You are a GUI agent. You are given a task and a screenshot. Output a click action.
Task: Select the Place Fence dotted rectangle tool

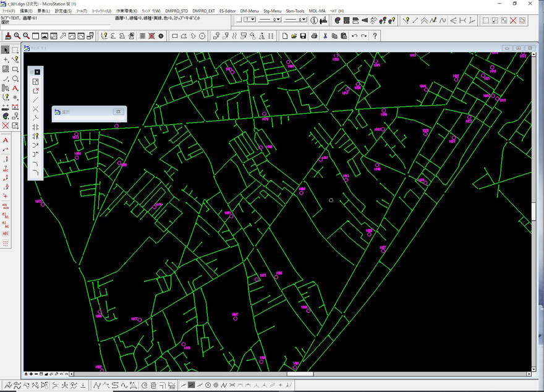tap(15, 50)
